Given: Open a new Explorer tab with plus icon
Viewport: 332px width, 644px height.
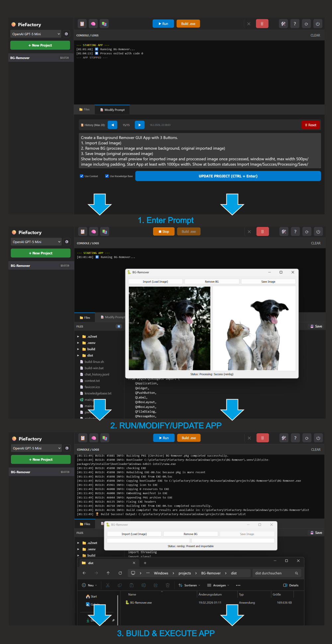Looking at the screenshot, I should pyautogui.click(x=145, y=563).
